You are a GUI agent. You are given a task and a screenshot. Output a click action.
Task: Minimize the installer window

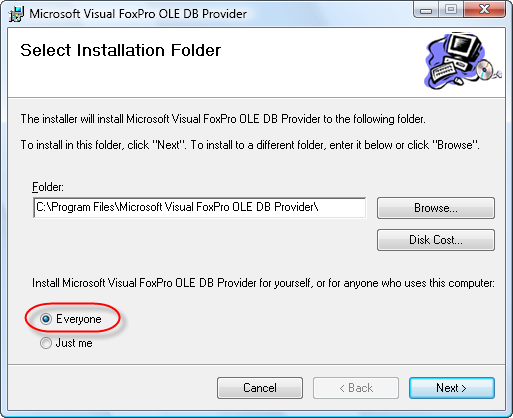pyautogui.click(x=426, y=10)
